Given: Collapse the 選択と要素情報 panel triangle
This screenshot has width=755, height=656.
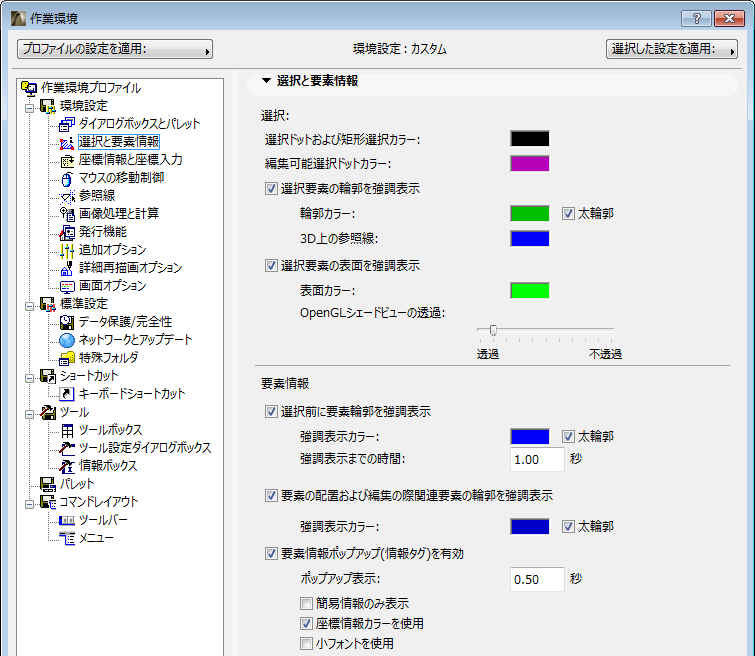Looking at the screenshot, I should pos(266,81).
